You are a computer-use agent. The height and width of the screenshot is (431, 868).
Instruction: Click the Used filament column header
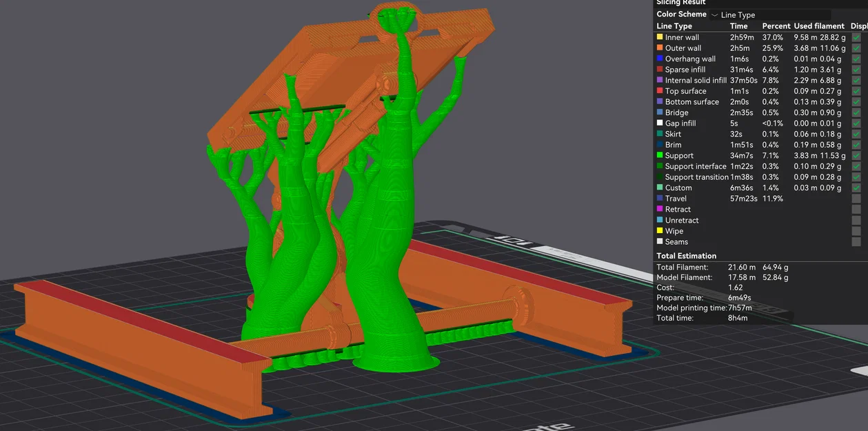819,26
